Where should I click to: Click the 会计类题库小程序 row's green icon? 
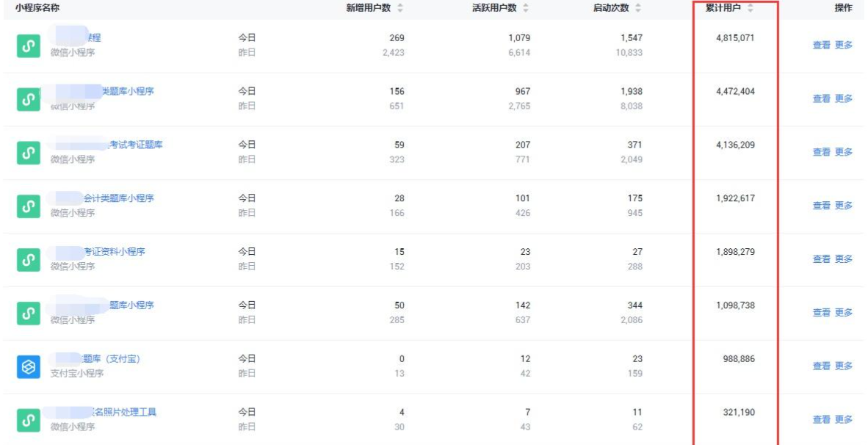[x=28, y=206]
